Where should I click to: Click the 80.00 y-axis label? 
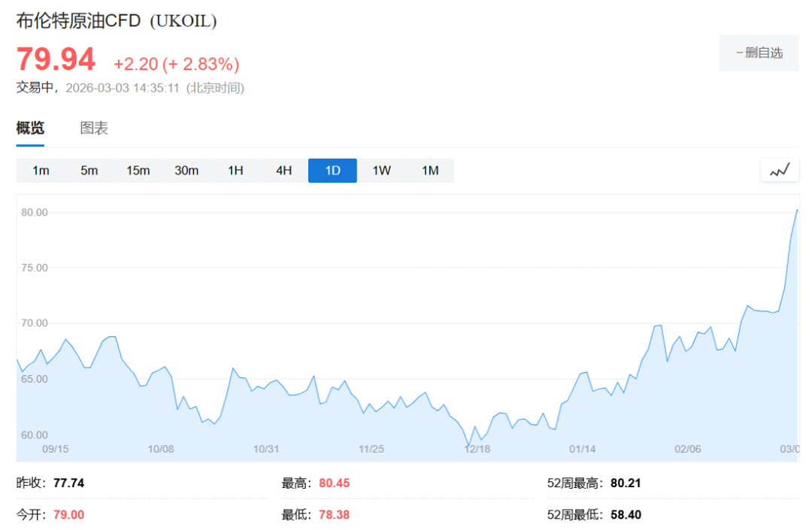coord(34,212)
